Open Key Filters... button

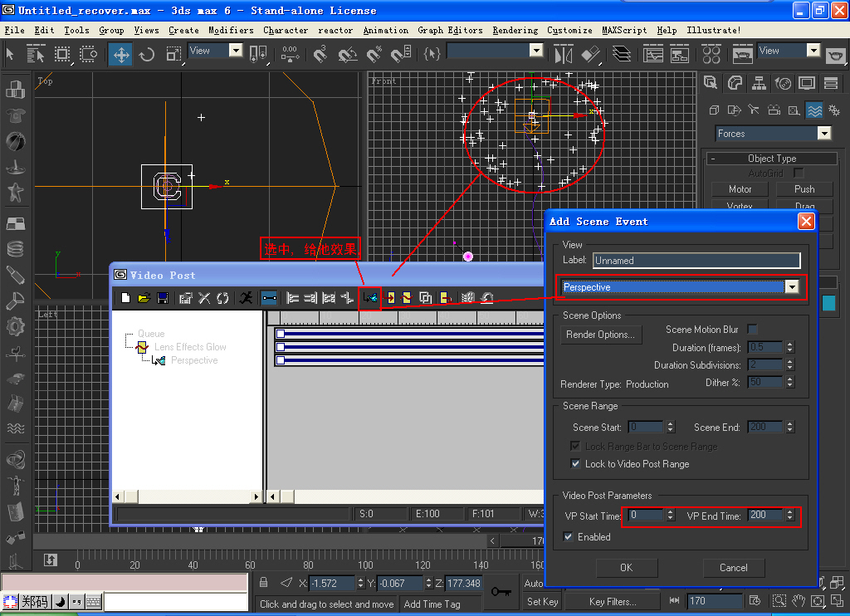pos(613,601)
